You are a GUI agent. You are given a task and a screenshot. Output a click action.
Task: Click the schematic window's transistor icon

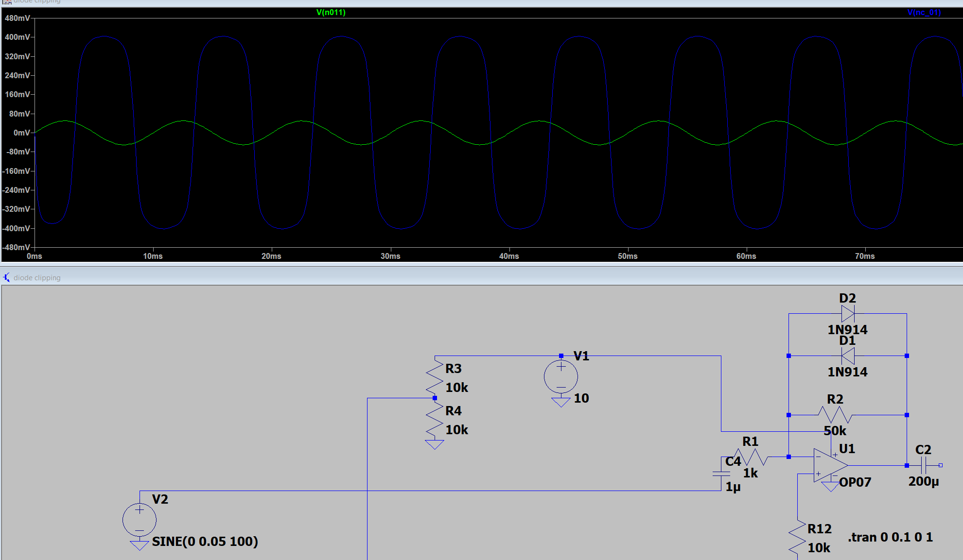tap(6, 277)
